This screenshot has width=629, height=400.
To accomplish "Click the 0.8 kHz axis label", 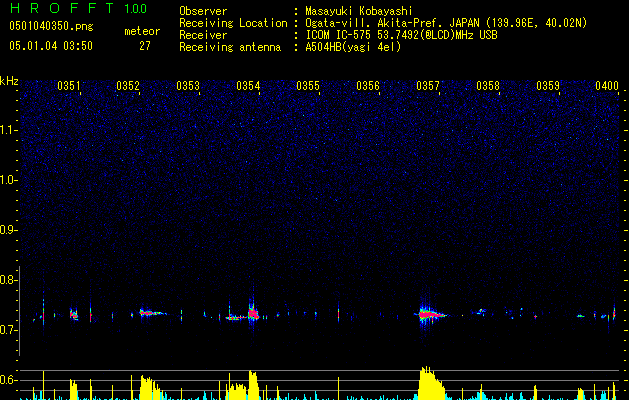I will 9,280.
